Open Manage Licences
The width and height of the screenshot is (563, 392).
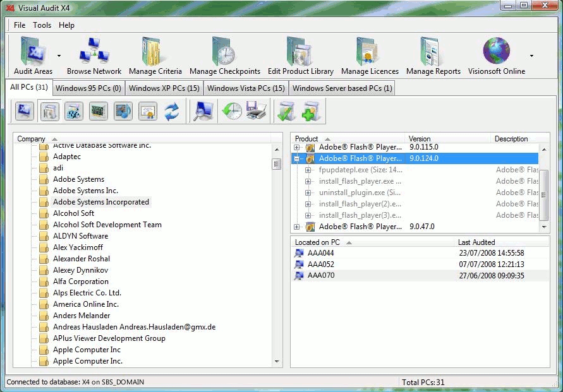(370, 56)
